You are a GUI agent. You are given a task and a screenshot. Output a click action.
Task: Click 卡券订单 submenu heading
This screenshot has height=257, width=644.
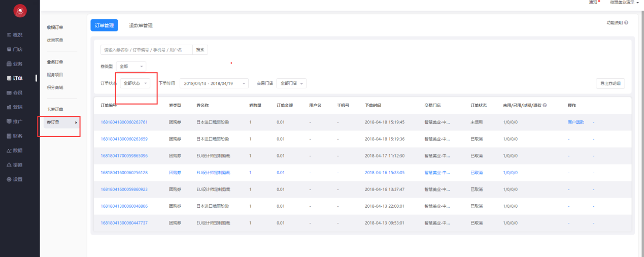55,110
